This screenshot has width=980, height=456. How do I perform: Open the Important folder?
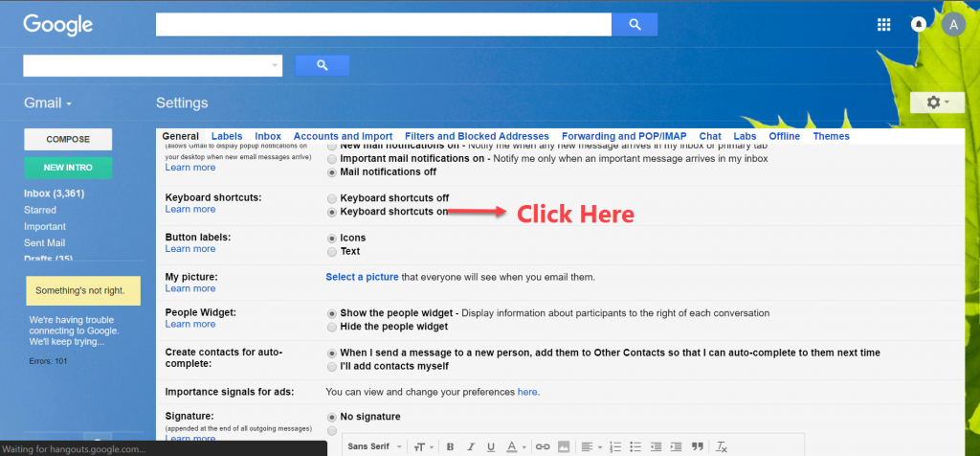tap(45, 226)
